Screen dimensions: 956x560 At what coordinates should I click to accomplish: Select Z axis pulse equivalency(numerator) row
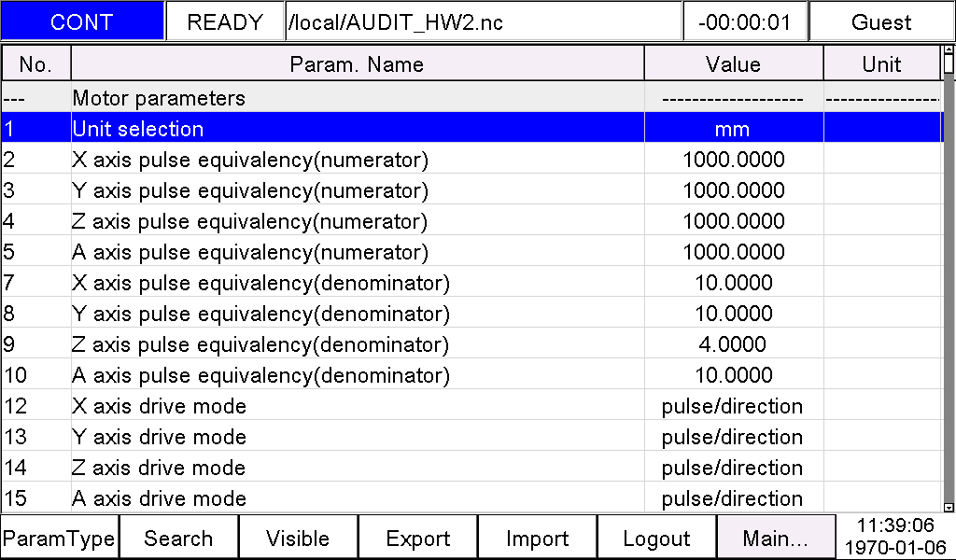471,220
